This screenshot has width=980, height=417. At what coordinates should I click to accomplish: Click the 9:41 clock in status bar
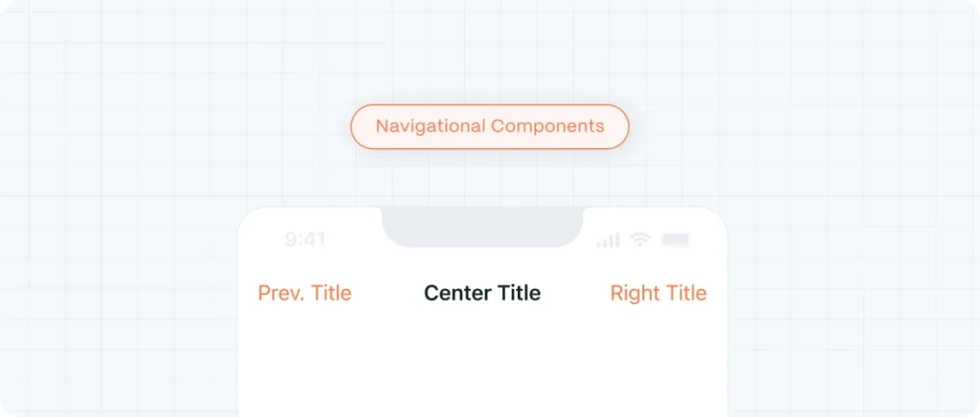click(x=305, y=240)
